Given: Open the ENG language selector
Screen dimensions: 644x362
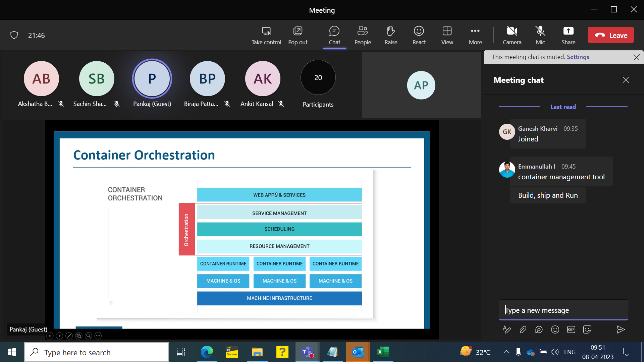Looking at the screenshot, I should pyautogui.click(x=570, y=352).
